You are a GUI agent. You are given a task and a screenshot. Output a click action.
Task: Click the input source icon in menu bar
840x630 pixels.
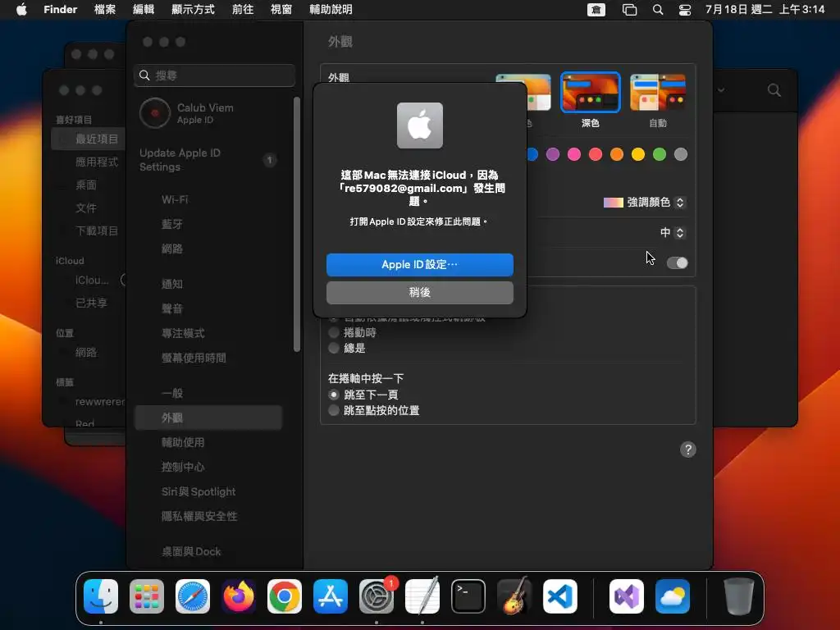[x=596, y=10]
